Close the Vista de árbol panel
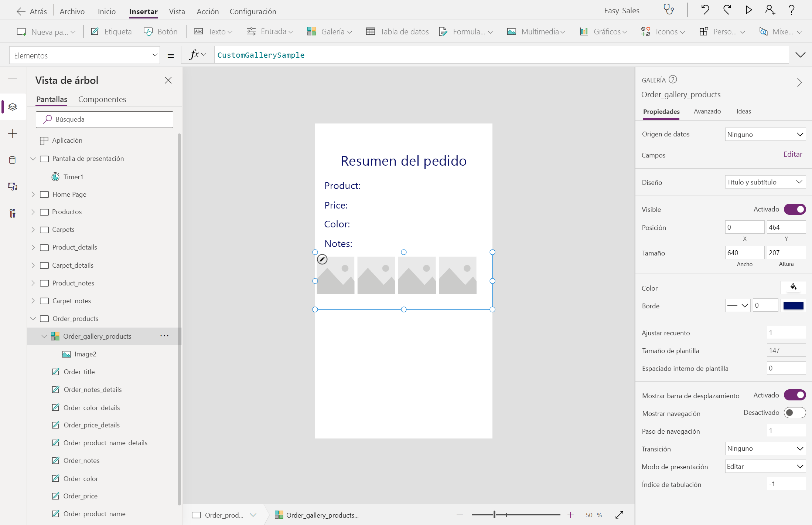 point(168,80)
